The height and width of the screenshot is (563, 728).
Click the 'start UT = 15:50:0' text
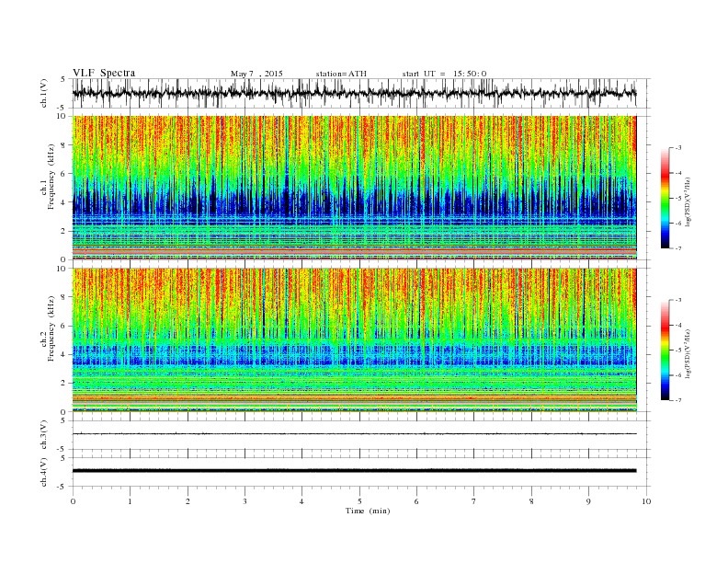pos(444,74)
